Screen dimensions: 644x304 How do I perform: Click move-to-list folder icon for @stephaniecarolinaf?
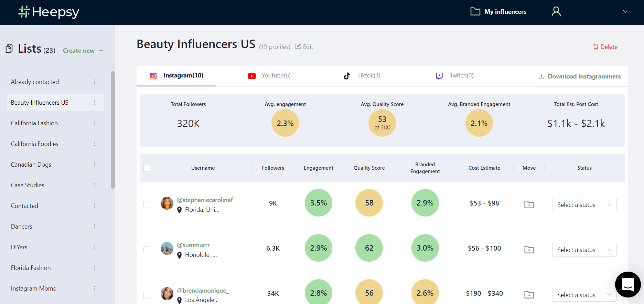pyautogui.click(x=529, y=205)
